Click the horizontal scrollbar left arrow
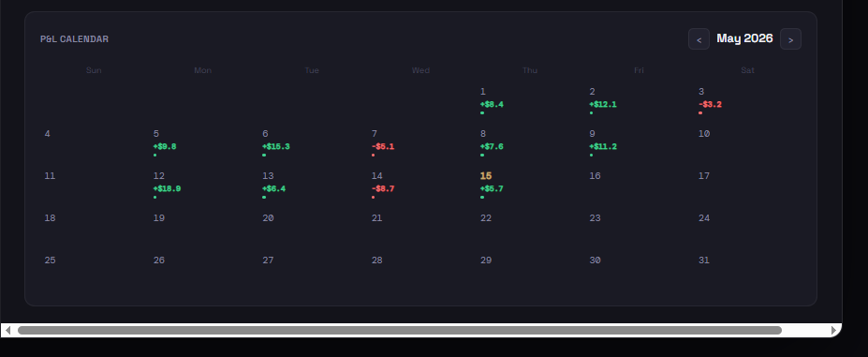 tap(7, 331)
